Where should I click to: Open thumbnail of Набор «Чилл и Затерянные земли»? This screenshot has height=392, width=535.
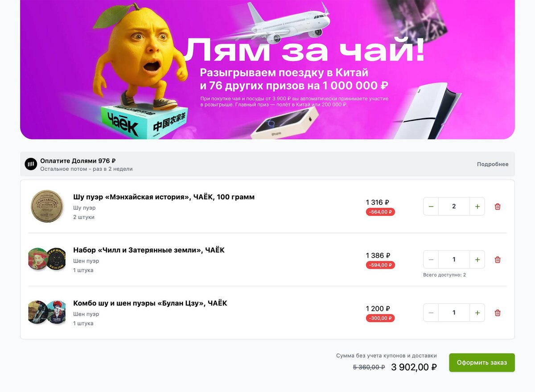click(47, 259)
